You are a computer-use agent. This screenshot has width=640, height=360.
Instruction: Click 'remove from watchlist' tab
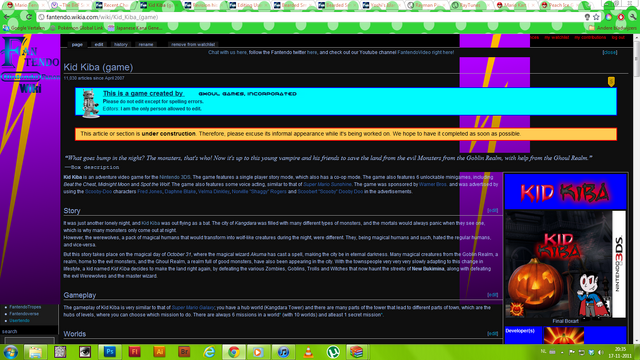click(x=193, y=44)
